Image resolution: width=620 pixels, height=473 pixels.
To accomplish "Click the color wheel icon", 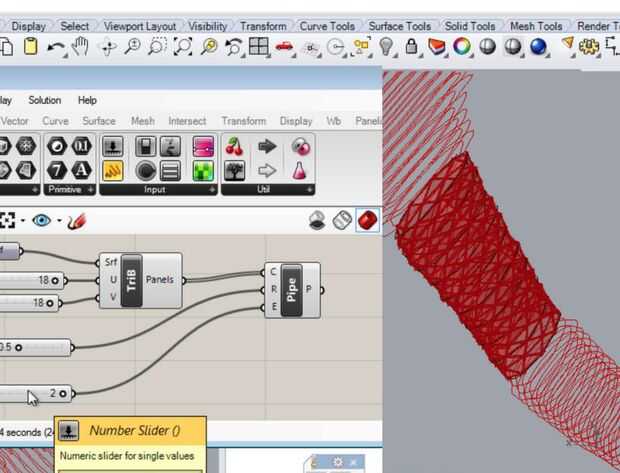I will click(x=462, y=47).
